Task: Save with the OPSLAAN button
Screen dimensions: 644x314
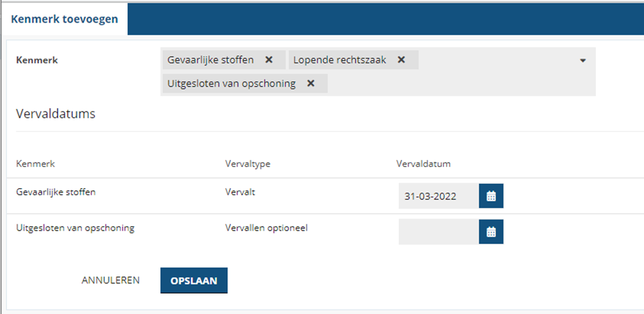Action: (194, 280)
